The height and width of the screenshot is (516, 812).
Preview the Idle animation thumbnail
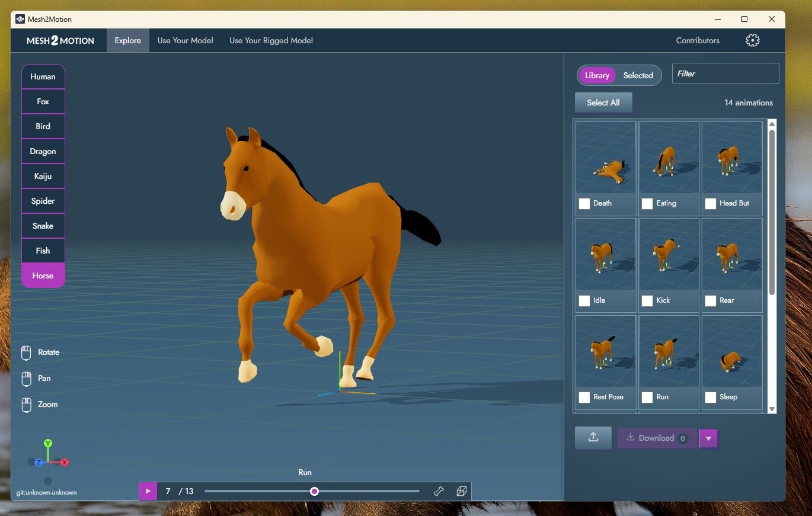pyautogui.click(x=606, y=255)
